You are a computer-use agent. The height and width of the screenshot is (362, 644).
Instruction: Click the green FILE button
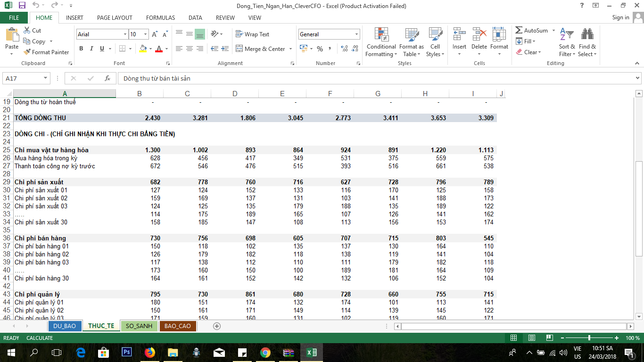(14, 18)
